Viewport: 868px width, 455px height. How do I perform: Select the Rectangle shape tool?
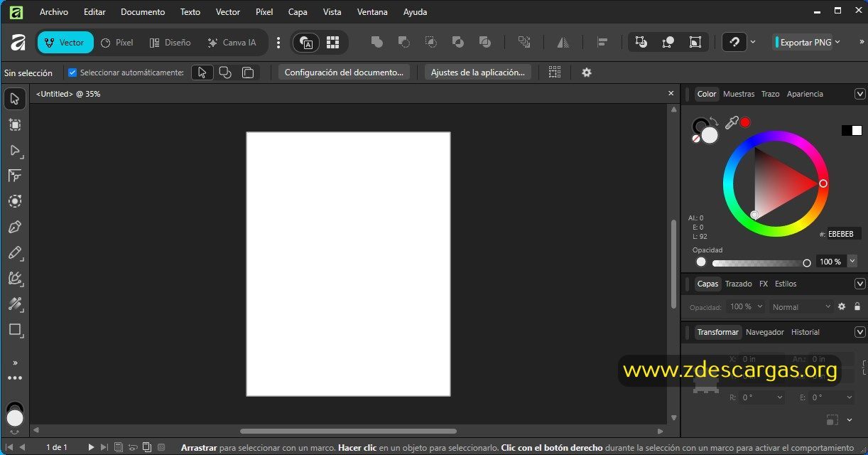coord(15,330)
